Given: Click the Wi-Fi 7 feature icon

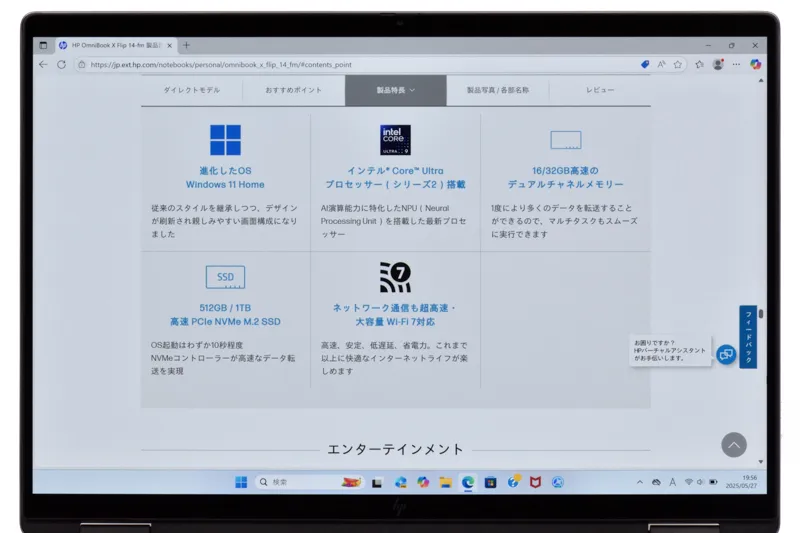Looking at the screenshot, I should pos(395,277).
